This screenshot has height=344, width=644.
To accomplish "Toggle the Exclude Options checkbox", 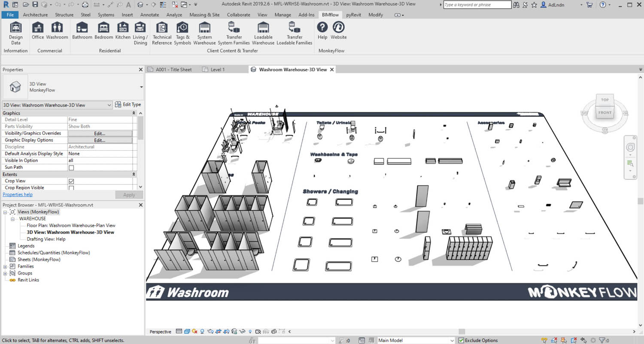I will click(x=461, y=340).
